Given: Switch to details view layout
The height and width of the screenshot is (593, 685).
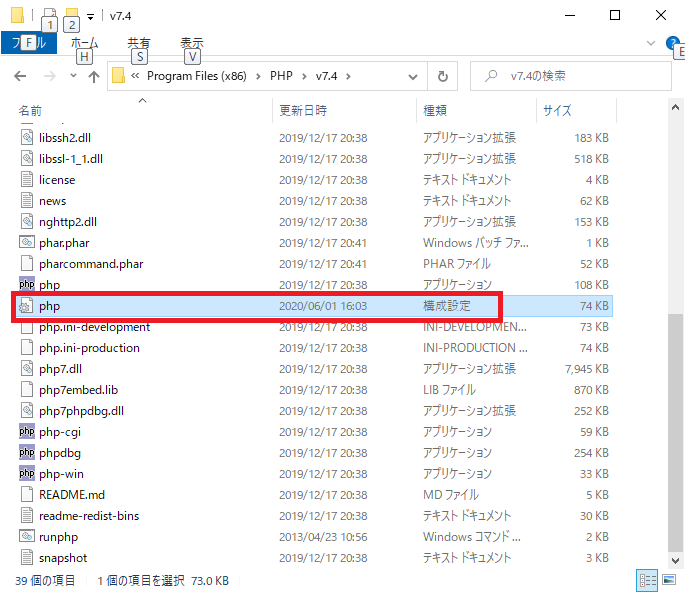Looking at the screenshot, I should point(647,580).
